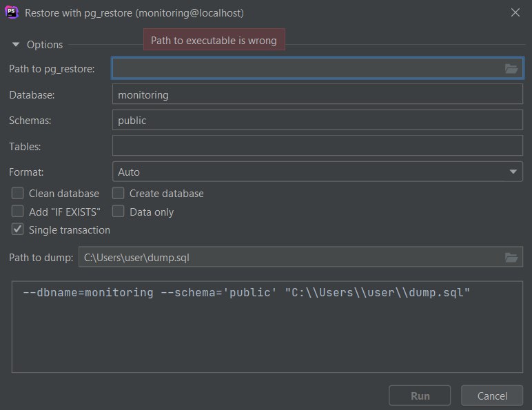
Task: Click inside the command arguments text area
Action: pos(267,327)
